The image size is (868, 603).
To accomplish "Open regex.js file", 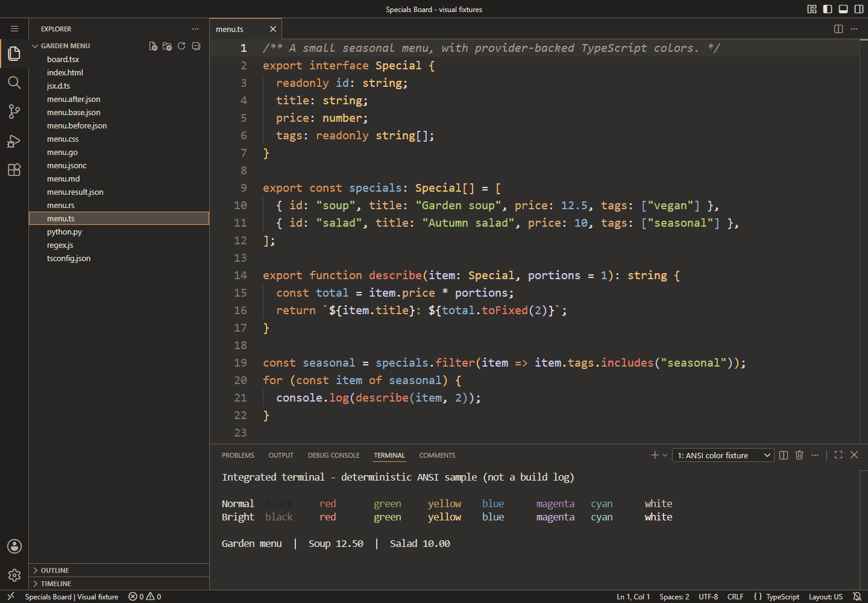I will [x=119, y=245].
